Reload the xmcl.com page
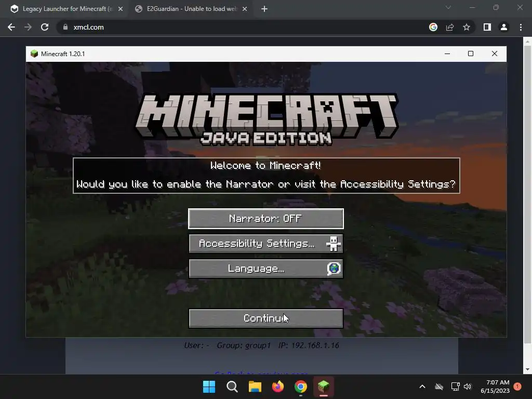The height and width of the screenshot is (399, 532). pyautogui.click(x=45, y=27)
